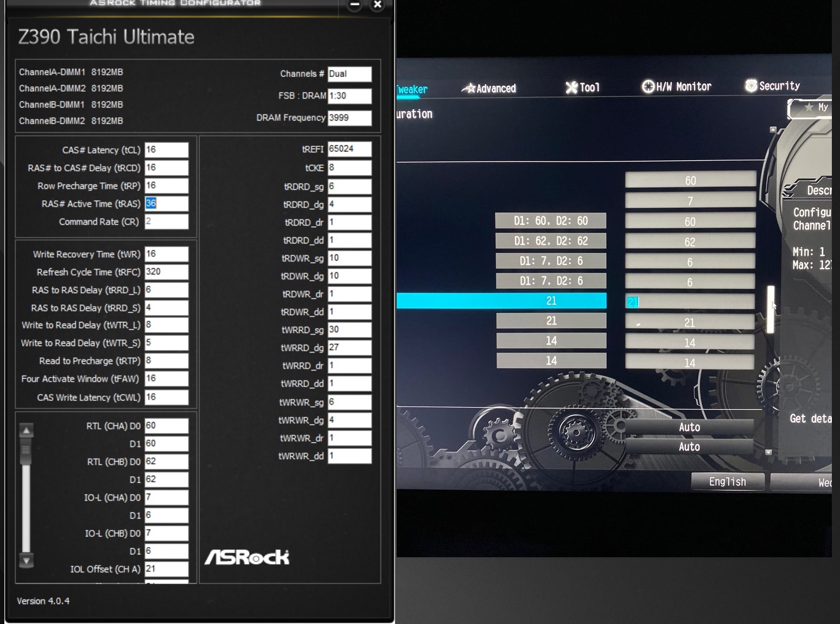Click the RTL (CHB) D0 value field
The width and height of the screenshot is (840, 624).
coord(167,462)
